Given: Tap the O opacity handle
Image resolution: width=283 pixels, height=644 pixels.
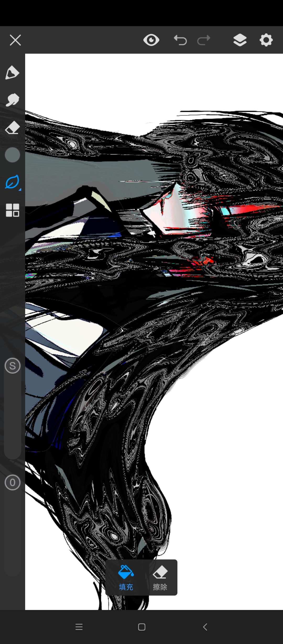Looking at the screenshot, I should coord(12,482).
